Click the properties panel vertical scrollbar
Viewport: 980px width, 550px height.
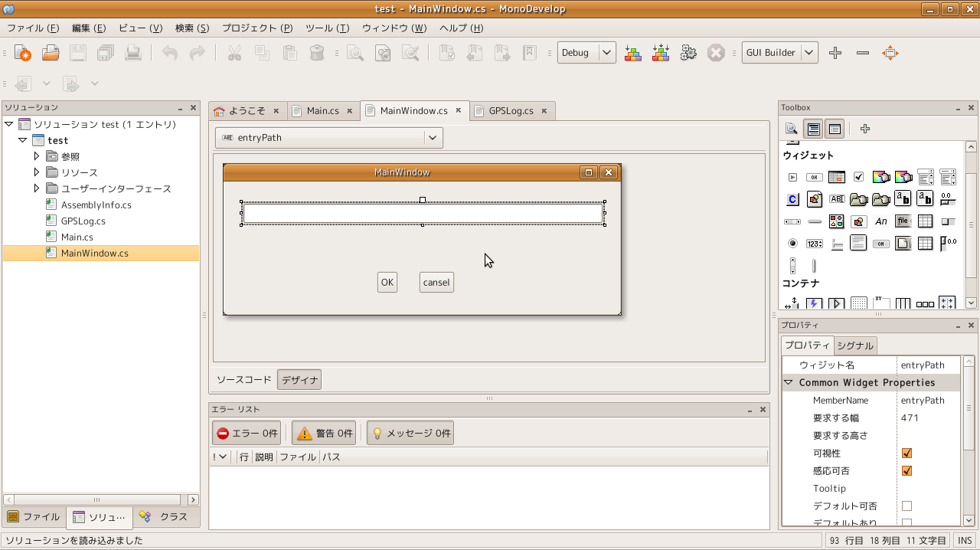969,441
